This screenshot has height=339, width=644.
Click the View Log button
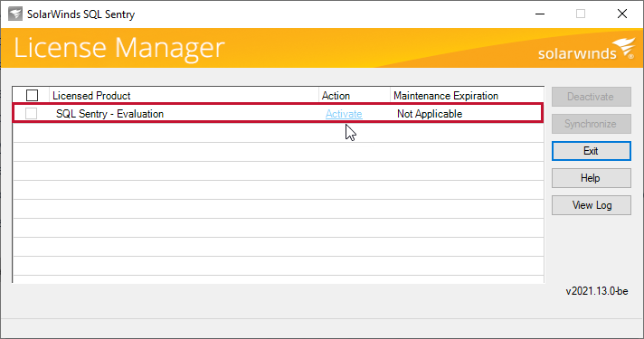tap(591, 205)
